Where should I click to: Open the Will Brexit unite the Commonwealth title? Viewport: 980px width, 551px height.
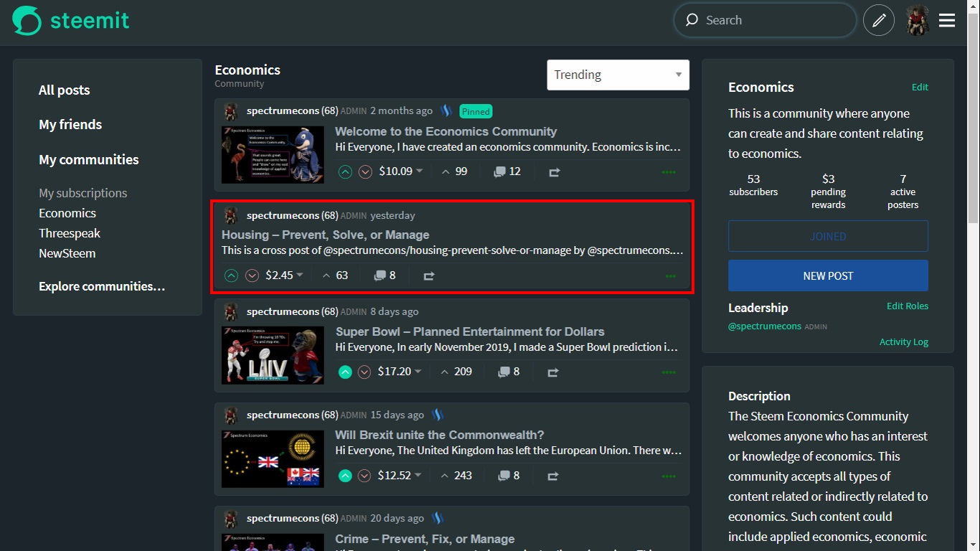click(440, 435)
